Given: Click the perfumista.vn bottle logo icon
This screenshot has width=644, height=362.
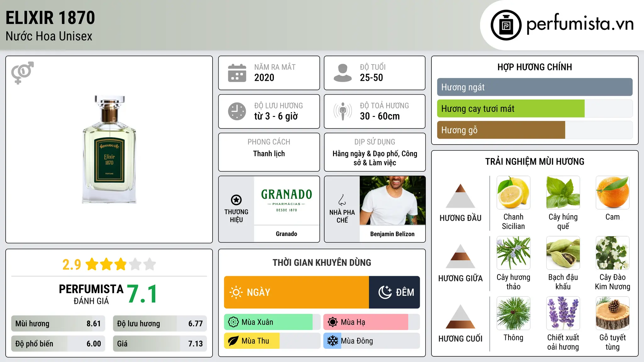Looking at the screenshot, I should [506, 25].
